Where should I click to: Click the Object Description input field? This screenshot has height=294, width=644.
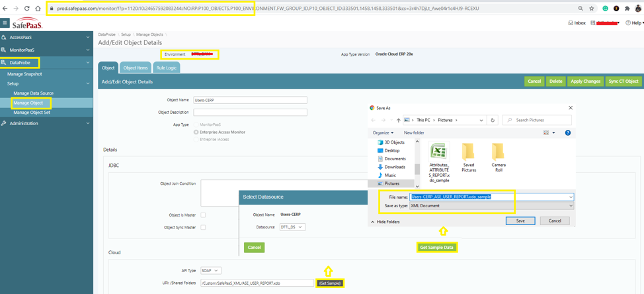click(x=250, y=113)
